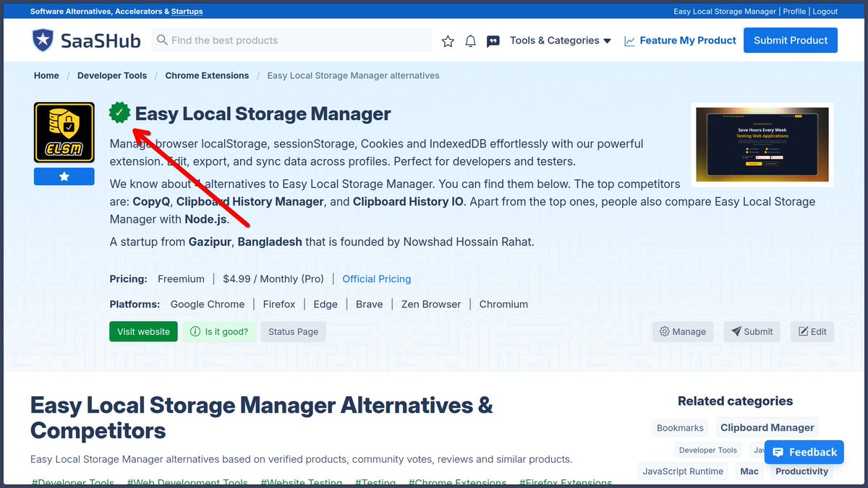Click the Submit Product button
Screen dimensions: 868x488
click(x=791, y=40)
